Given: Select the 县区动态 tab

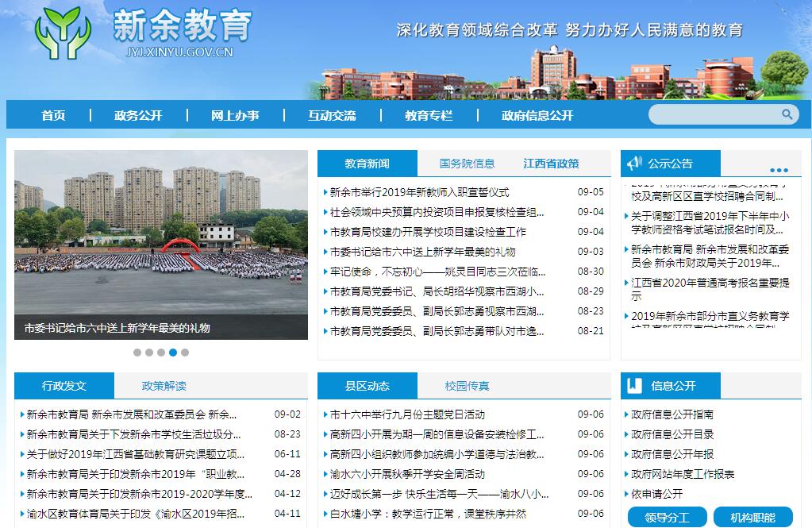Looking at the screenshot, I should click(x=368, y=386).
